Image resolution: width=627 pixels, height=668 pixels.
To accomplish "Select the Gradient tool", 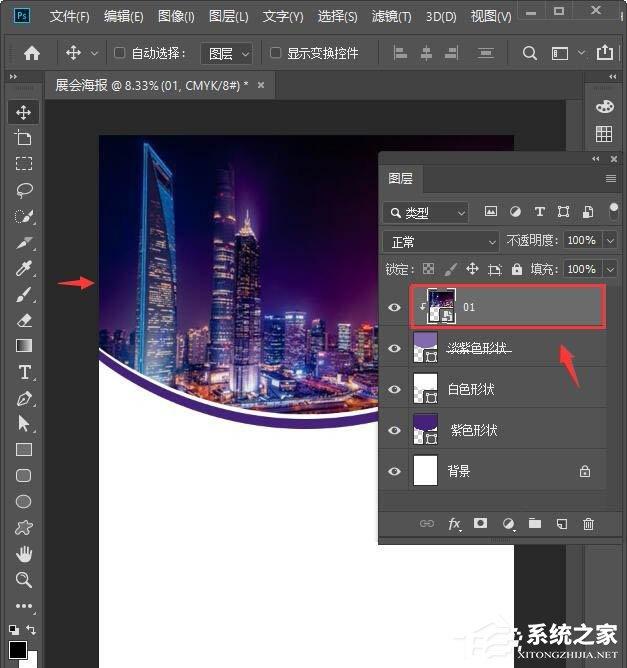I will tap(24, 346).
